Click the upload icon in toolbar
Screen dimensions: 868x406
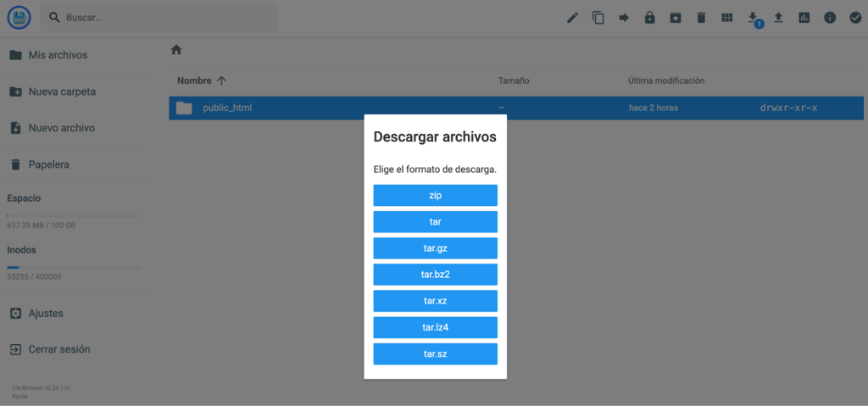tap(778, 18)
